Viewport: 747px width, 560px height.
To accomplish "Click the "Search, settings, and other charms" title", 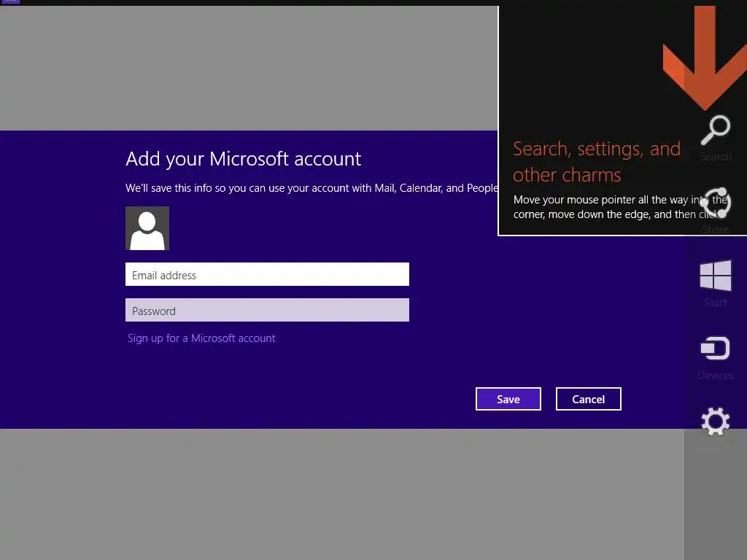I will pos(597,162).
